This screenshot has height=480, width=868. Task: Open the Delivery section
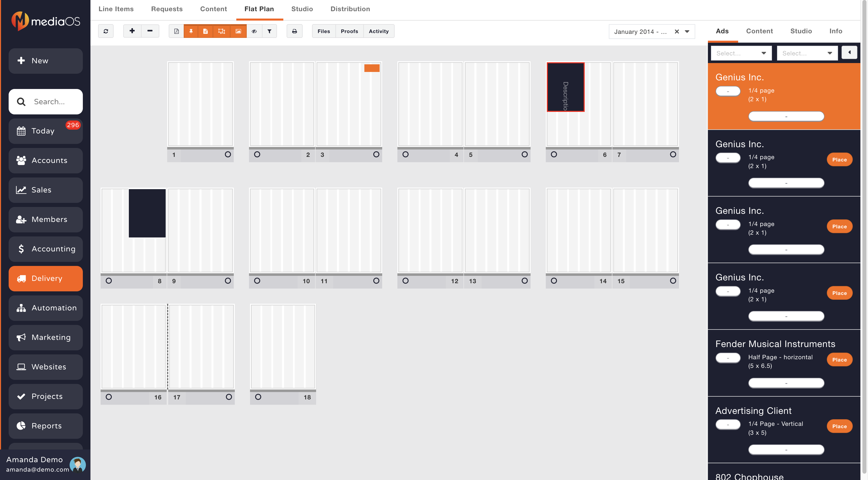click(45, 278)
